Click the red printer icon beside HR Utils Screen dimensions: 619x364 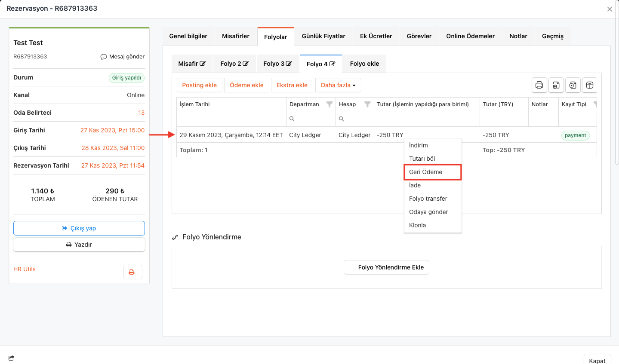click(132, 272)
